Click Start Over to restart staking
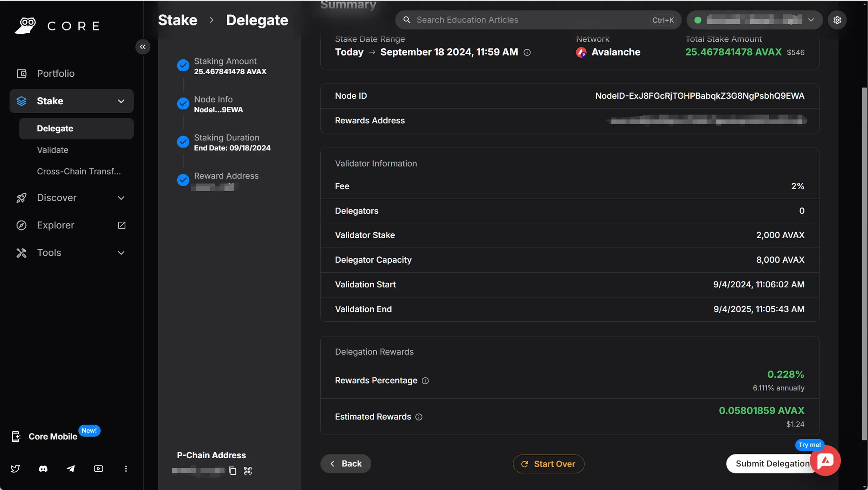 [548, 463]
